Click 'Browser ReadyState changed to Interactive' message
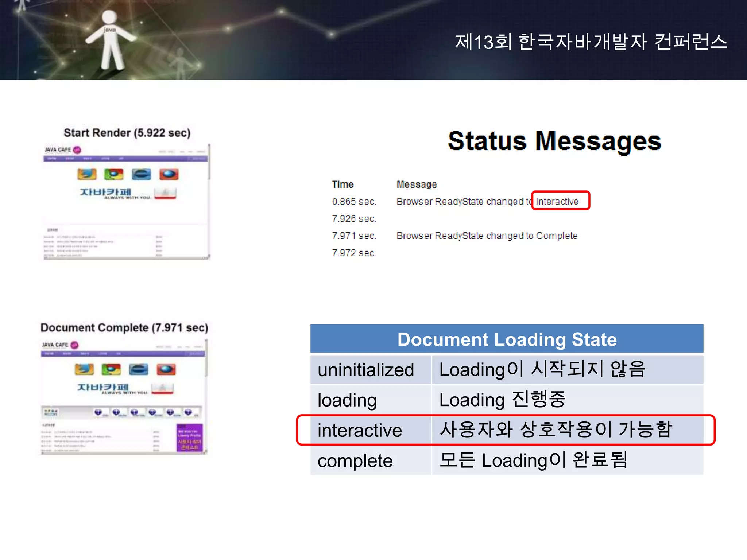This screenshot has width=747, height=560. click(488, 202)
